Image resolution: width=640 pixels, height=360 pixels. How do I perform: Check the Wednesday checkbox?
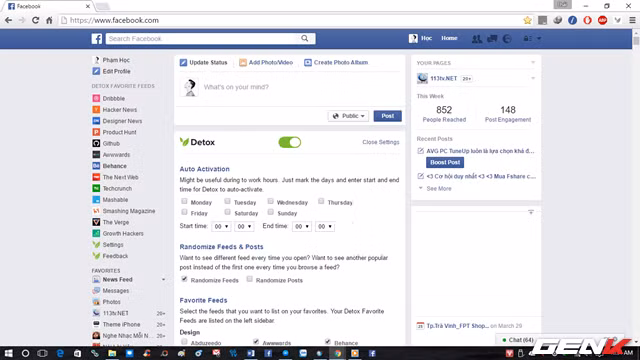(x=271, y=201)
